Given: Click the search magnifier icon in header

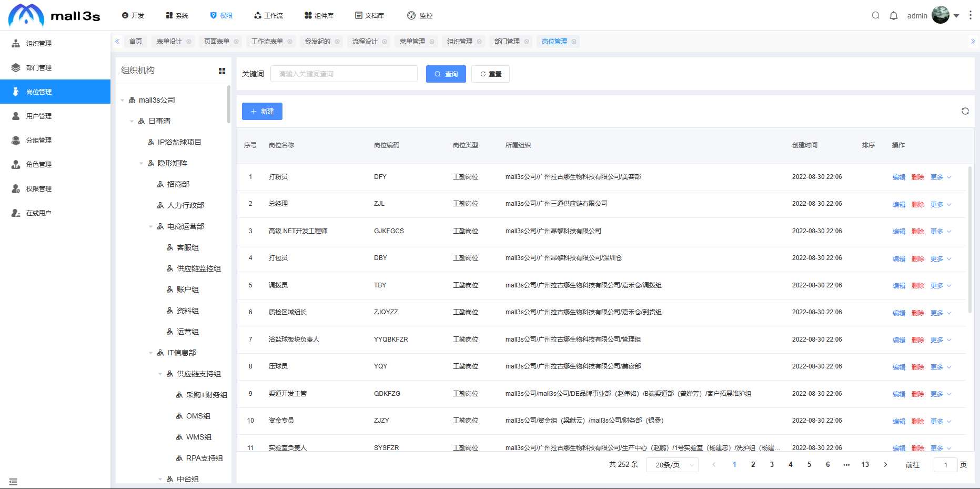Looking at the screenshot, I should tap(875, 15).
